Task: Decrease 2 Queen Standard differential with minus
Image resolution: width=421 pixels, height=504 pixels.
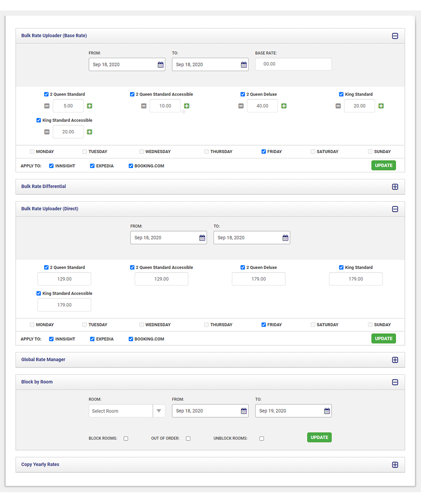Action: coord(47,106)
